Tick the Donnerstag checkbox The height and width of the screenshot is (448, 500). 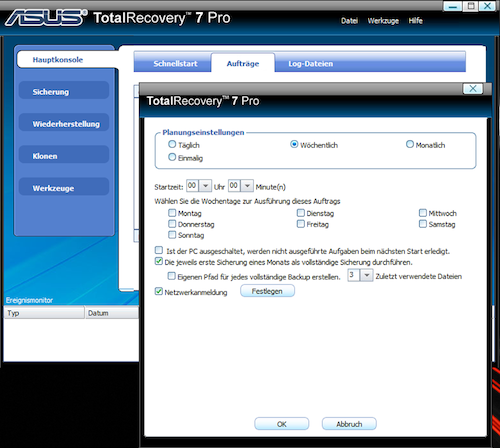(x=172, y=224)
